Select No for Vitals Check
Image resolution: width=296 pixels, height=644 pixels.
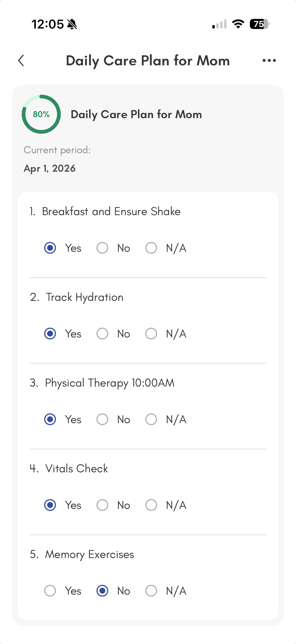coord(102,505)
